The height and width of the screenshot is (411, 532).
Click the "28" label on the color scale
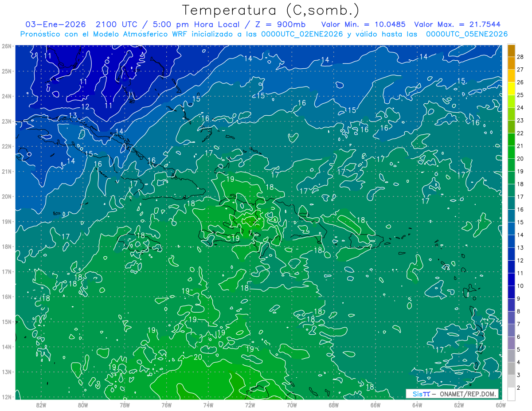coord(520,57)
